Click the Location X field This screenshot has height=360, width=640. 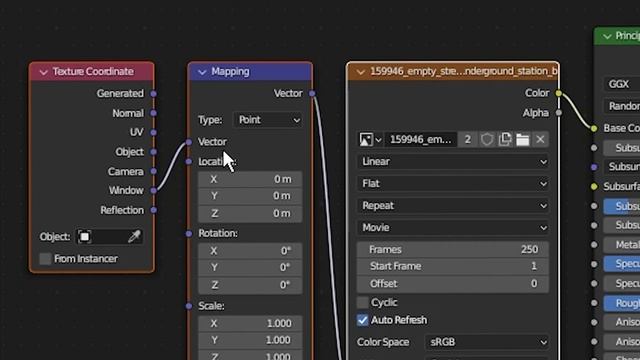(x=250, y=179)
